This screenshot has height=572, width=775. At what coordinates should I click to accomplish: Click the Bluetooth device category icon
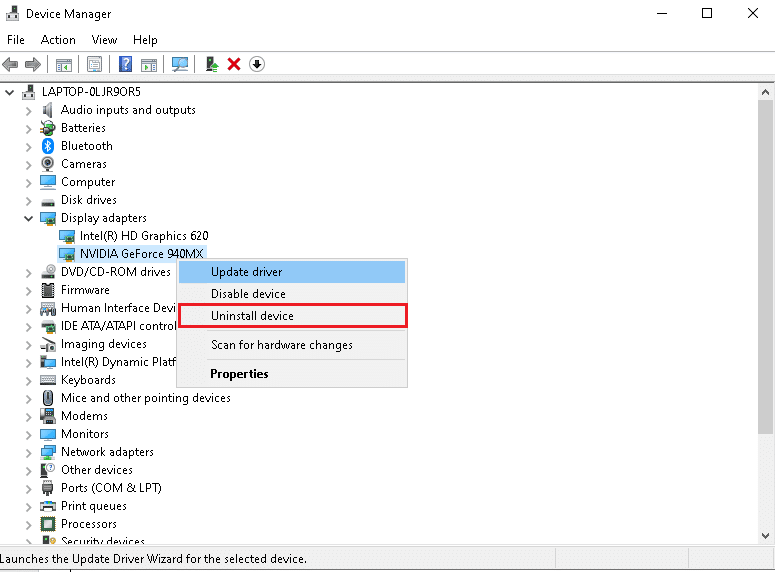coord(48,146)
